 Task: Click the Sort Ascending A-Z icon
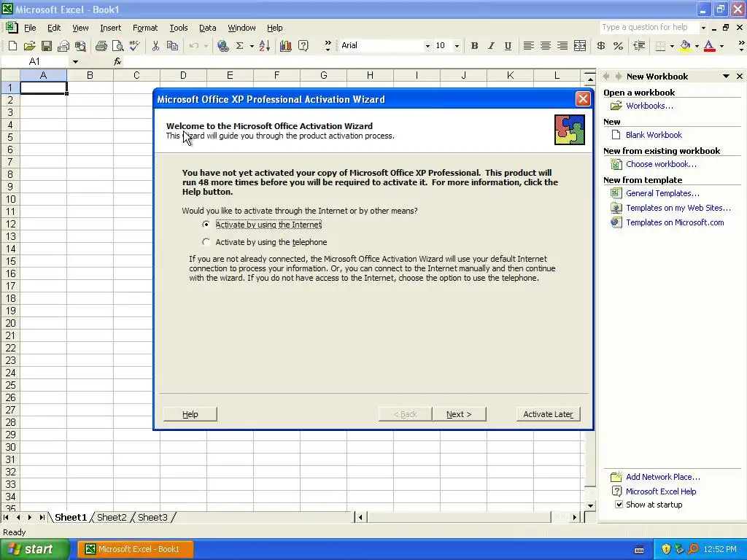pyautogui.click(x=265, y=46)
